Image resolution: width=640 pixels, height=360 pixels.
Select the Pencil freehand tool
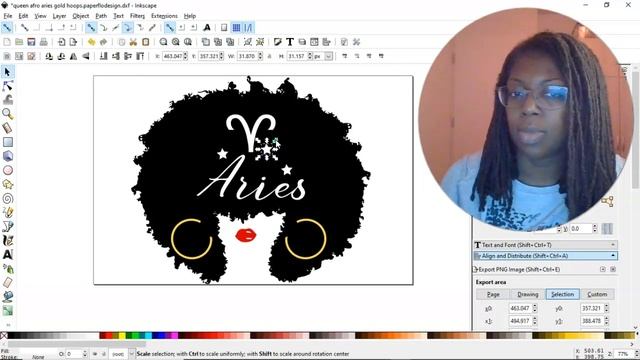(x=7, y=212)
